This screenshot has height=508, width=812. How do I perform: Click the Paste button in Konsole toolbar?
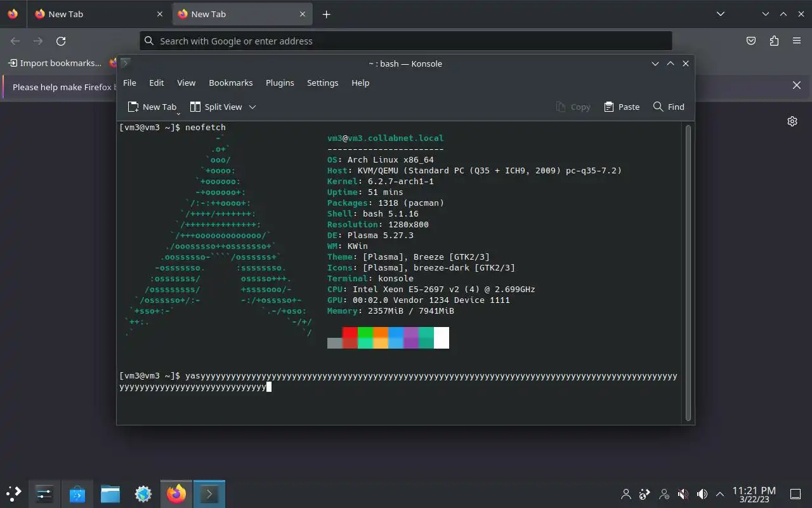pos(622,107)
